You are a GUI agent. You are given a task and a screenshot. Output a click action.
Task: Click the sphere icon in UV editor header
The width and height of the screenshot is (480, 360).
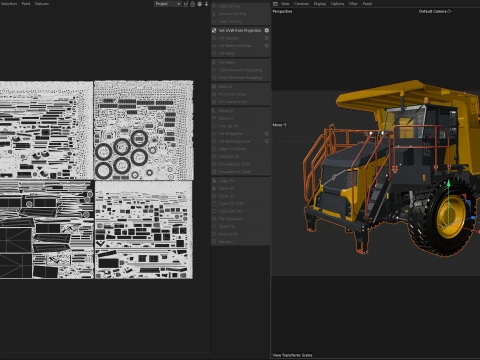click(200, 4)
